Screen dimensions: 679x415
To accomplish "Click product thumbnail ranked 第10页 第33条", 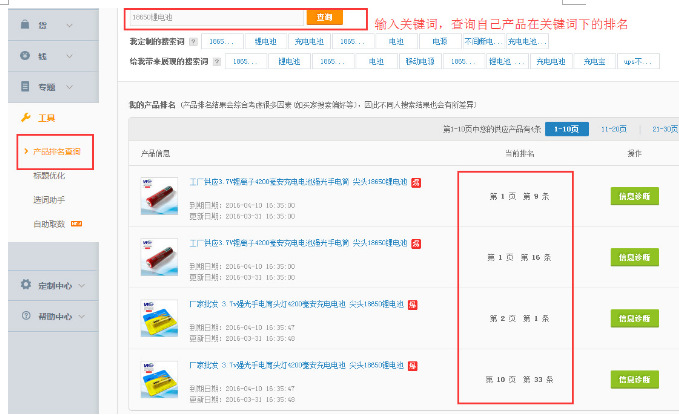I will click(x=159, y=379).
